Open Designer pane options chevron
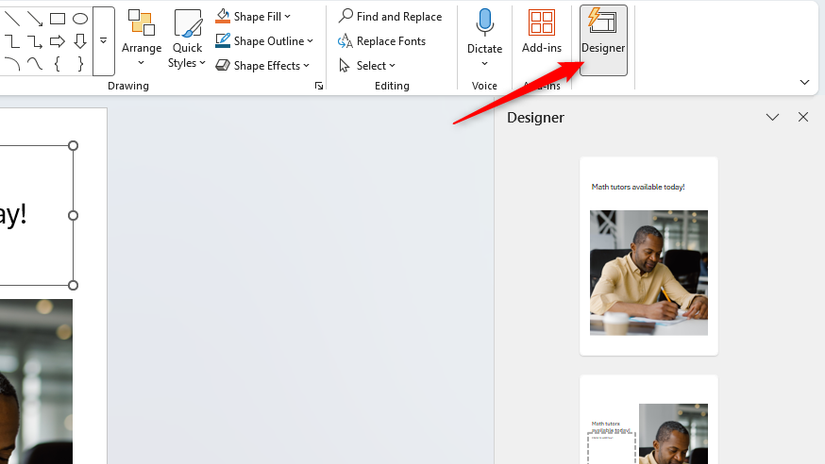Image resolution: width=825 pixels, height=464 pixels. [772, 117]
